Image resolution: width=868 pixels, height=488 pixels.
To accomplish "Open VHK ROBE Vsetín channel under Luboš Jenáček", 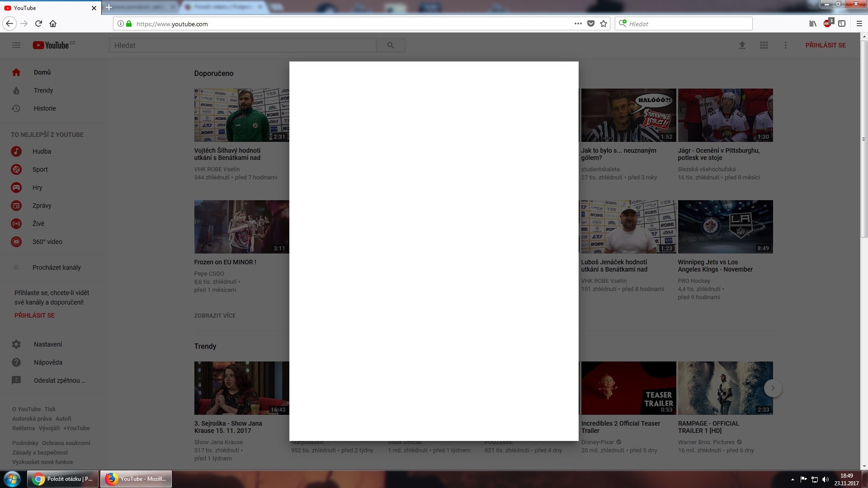I will (x=604, y=281).
